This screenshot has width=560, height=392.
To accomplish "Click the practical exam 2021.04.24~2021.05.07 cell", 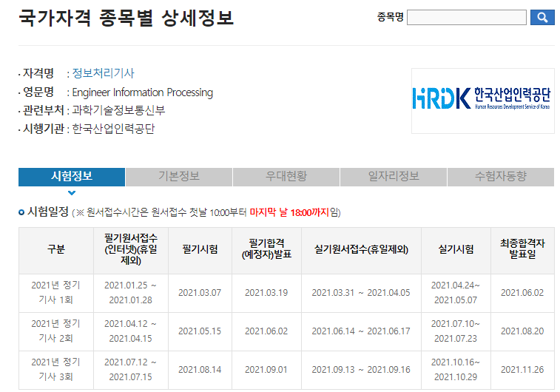I will pos(456,293).
